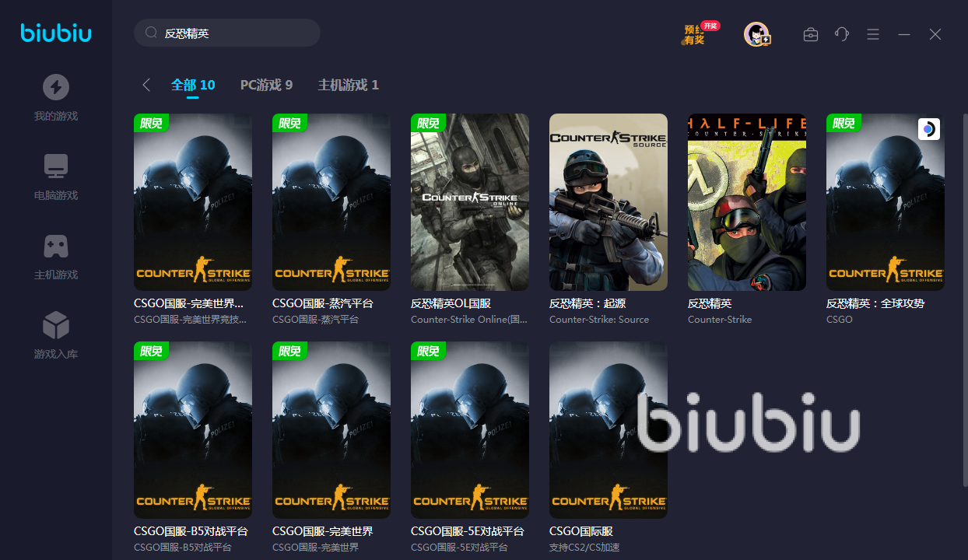This screenshot has height=560, width=968.
Task: Select the Counter-Strike: Source game cover
Action: point(609,202)
